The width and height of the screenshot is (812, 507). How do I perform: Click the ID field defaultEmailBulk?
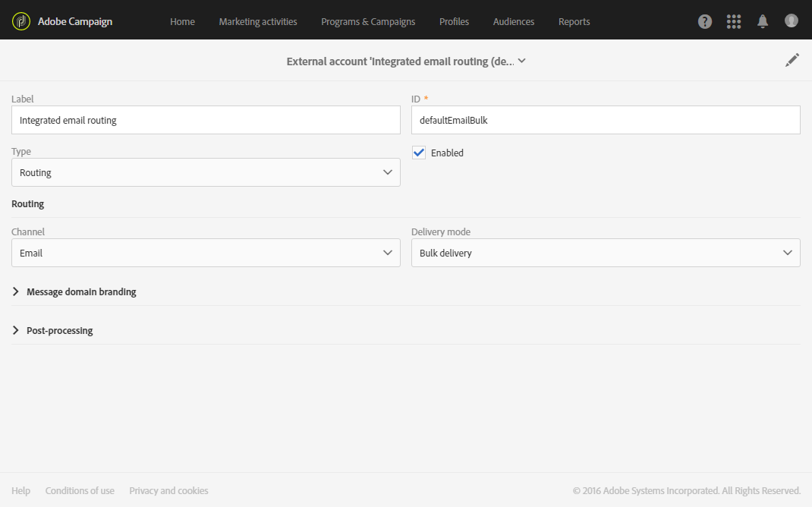[606, 120]
